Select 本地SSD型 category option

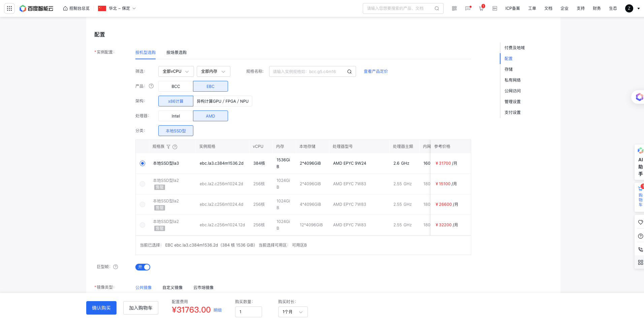[x=176, y=131]
